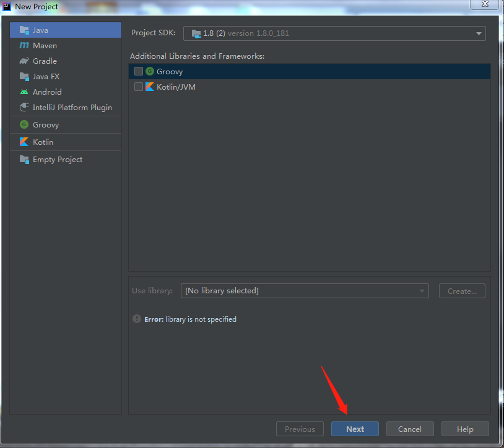This screenshot has height=448, width=504.
Task: Click the IntelliJ Platform Plugin icon
Action: coord(24,107)
